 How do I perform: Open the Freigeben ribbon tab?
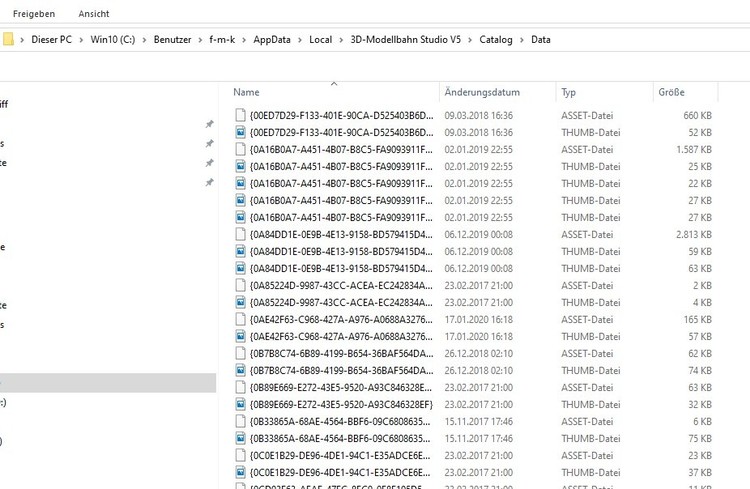click(34, 14)
